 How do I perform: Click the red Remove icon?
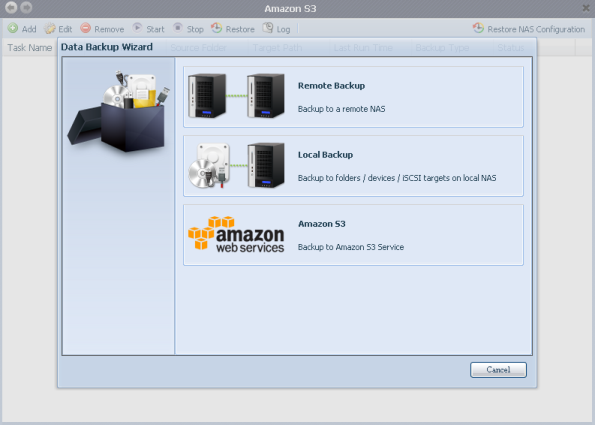(86, 28)
